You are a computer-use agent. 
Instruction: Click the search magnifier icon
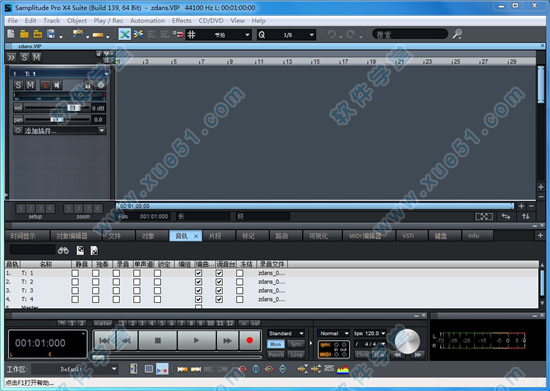457,34
